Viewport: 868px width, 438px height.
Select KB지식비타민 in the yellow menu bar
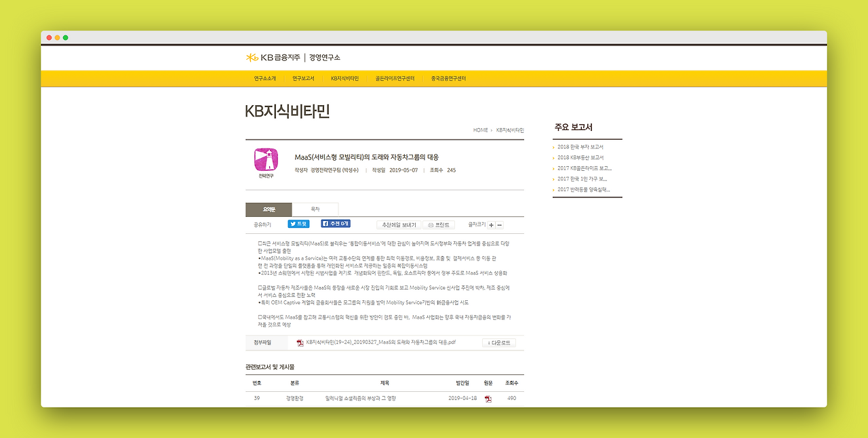click(x=344, y=79)
